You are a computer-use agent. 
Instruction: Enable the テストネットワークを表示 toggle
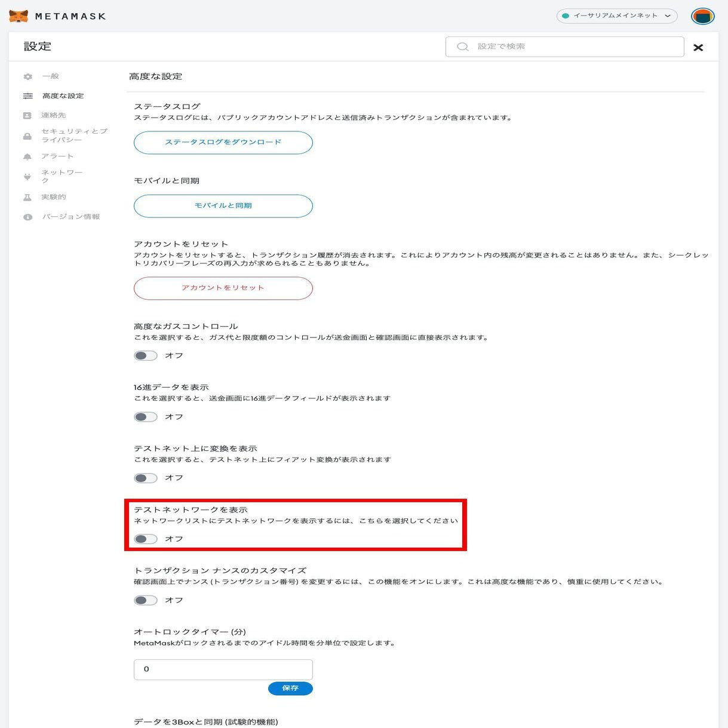(x=145, y=539)
